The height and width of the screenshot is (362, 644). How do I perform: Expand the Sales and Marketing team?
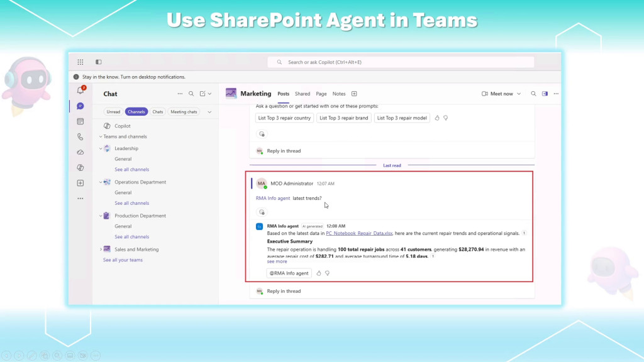101,249
